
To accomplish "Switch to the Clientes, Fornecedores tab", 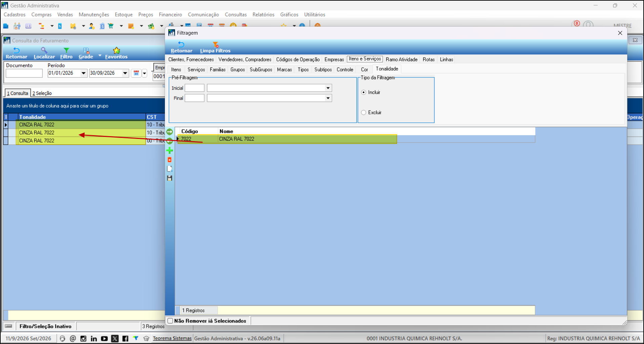I will pos(191,60).
